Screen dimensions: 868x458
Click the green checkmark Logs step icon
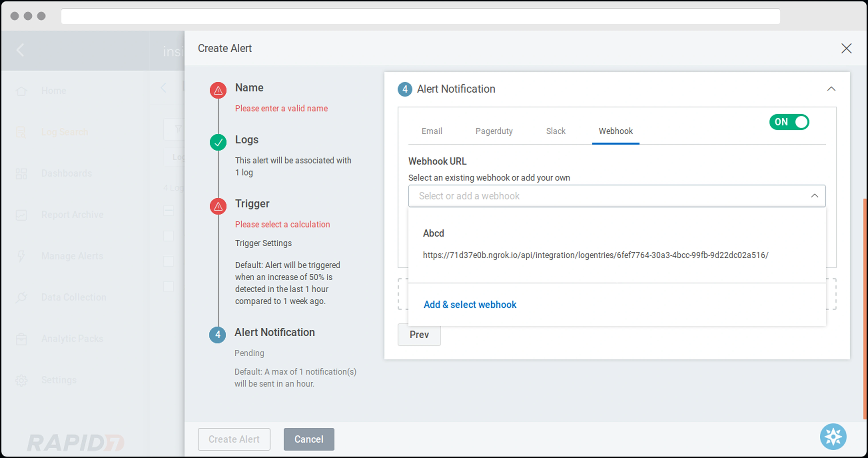pyautogui.click(x=218, y=142)
